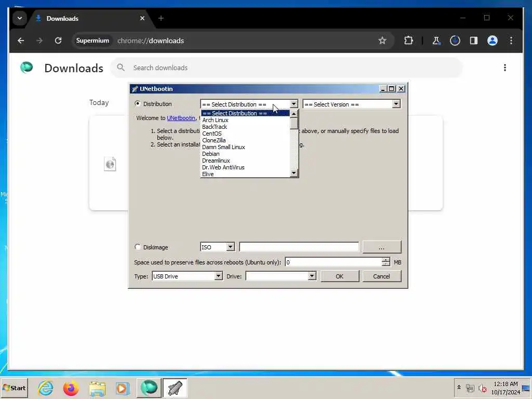Click the Supermium logo beside Downloads heading

pyautogui.click(x=26, y=68)
